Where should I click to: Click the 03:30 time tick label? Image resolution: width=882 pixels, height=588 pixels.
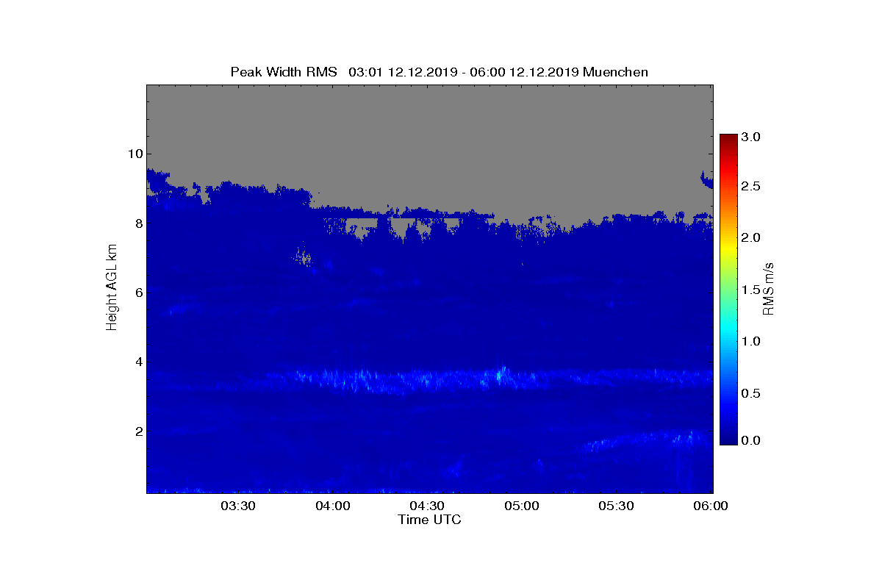tap(237, 506)
